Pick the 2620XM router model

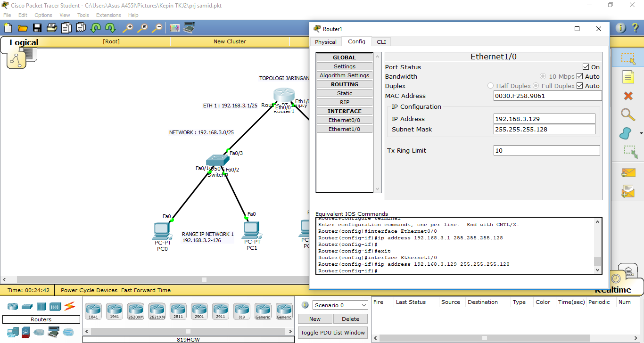click(136, 311)
